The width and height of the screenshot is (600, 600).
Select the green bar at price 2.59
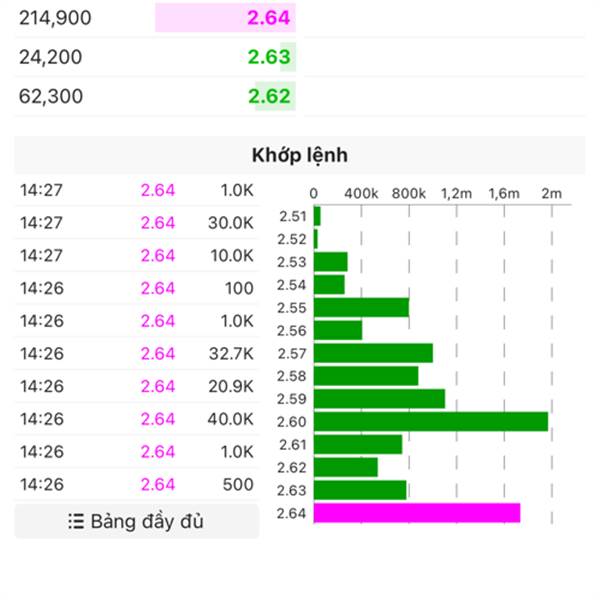coord(380,399)
